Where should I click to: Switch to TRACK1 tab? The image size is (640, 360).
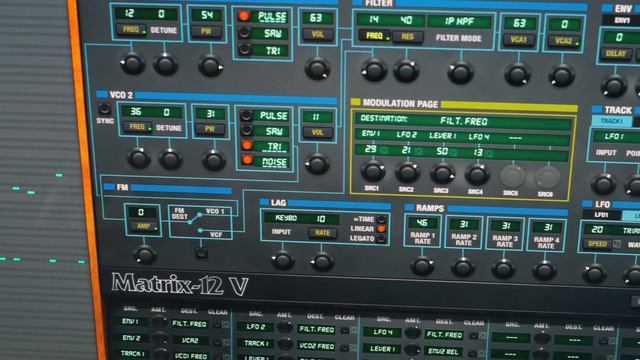click(611, 121)
